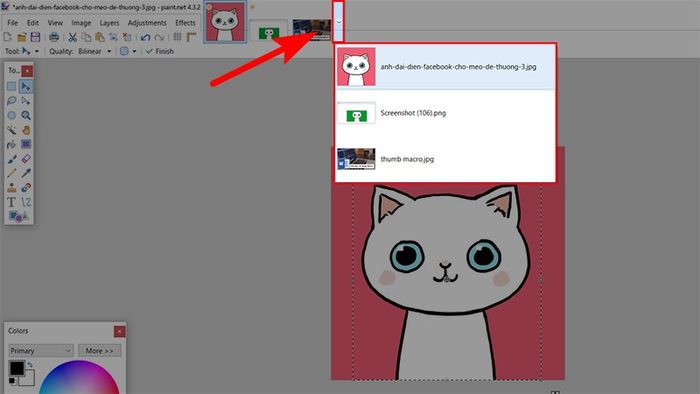Screen dimensions: 700x394
Task: Select the Lasso Select tool
Action: point(12,101)
